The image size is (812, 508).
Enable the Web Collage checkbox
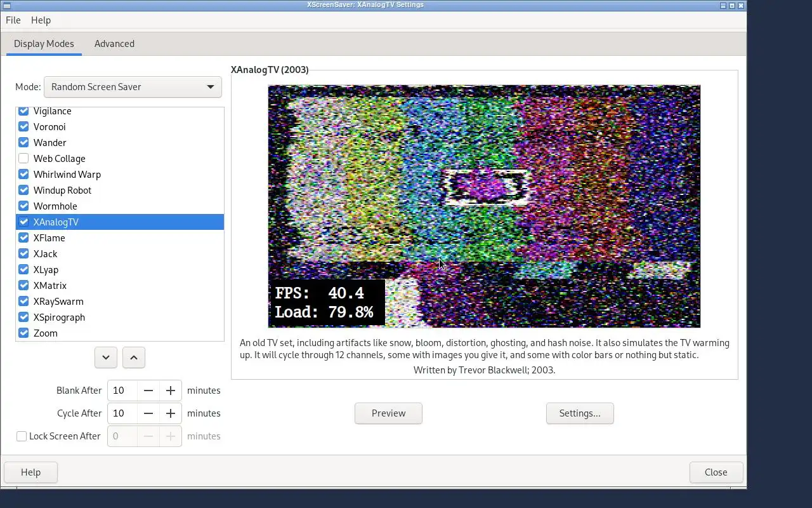(x=23, y=159)
